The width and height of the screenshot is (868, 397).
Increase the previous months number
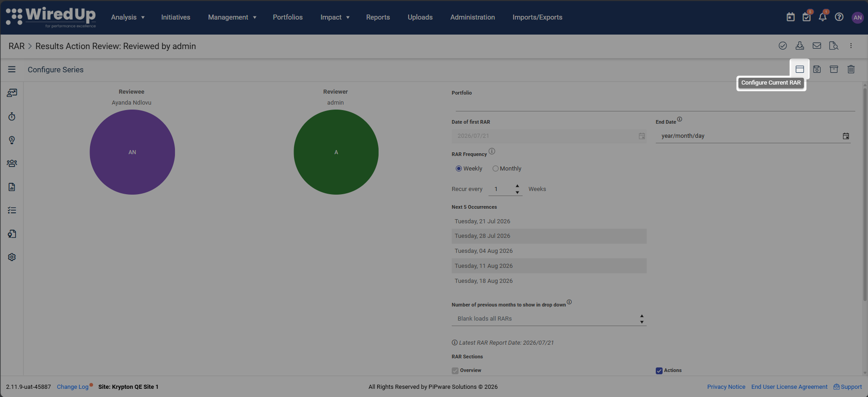(x=642, y=316)
